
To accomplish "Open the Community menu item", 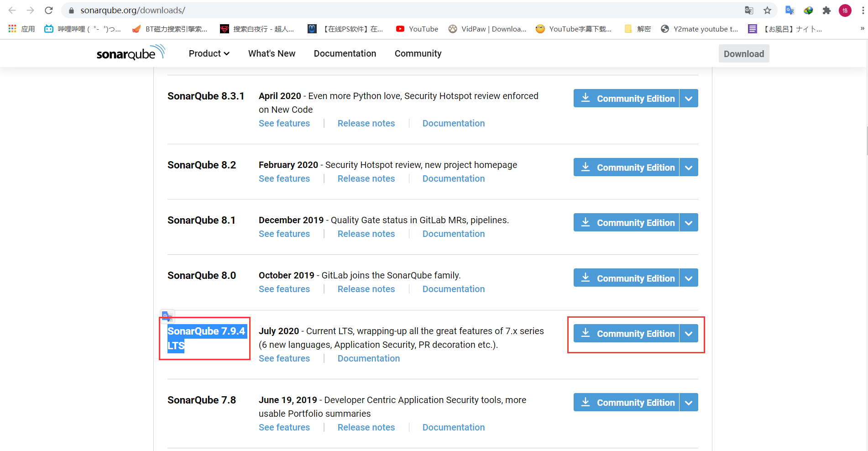I will 418,53.
